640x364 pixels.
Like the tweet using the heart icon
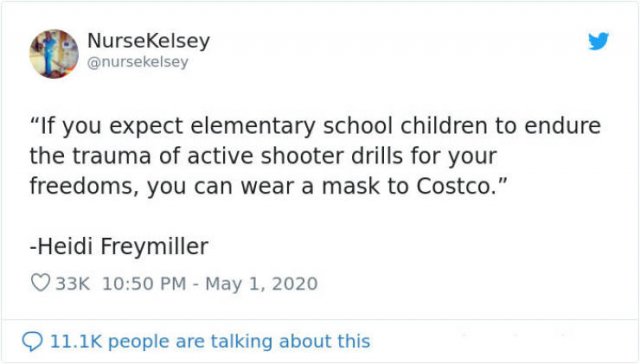coord(40,283)
